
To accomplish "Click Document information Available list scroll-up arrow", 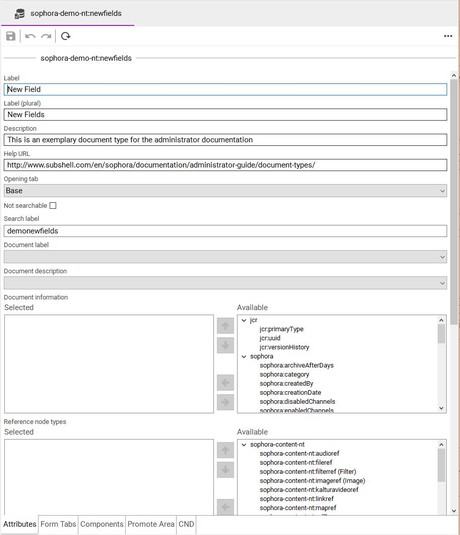I will (441, 320).
